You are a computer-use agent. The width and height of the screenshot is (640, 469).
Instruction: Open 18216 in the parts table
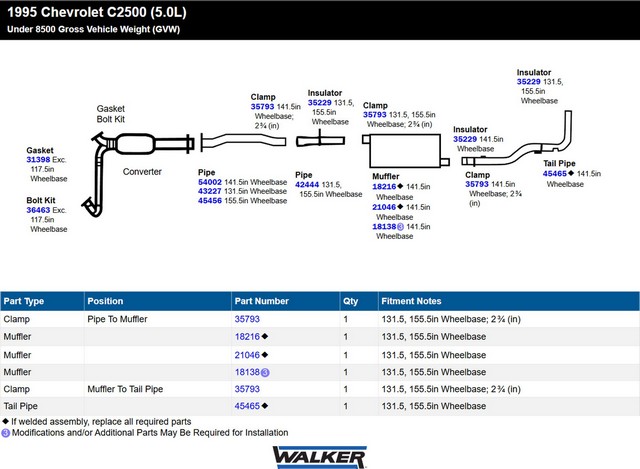pyautogui.click(x=247, y=337)
